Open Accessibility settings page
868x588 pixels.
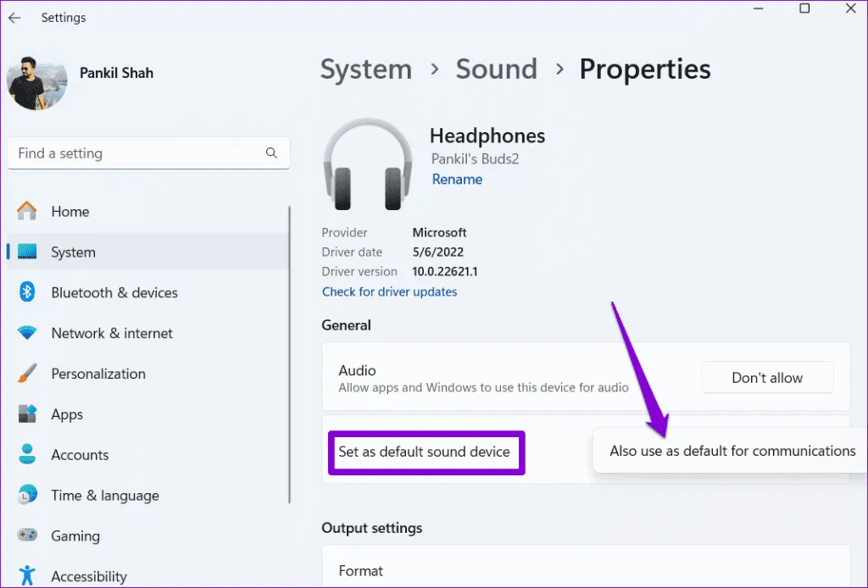pyautogui.click(x=88, y=576)
